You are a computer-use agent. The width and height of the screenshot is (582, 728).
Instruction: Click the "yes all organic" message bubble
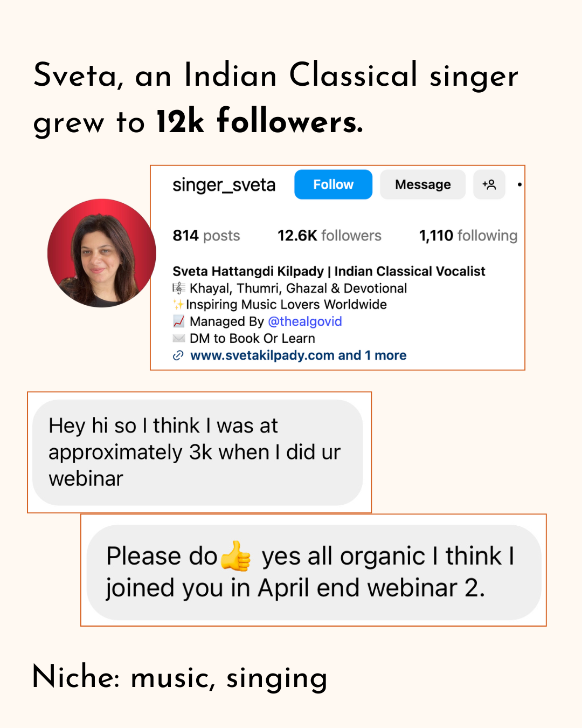click(314, 572)
